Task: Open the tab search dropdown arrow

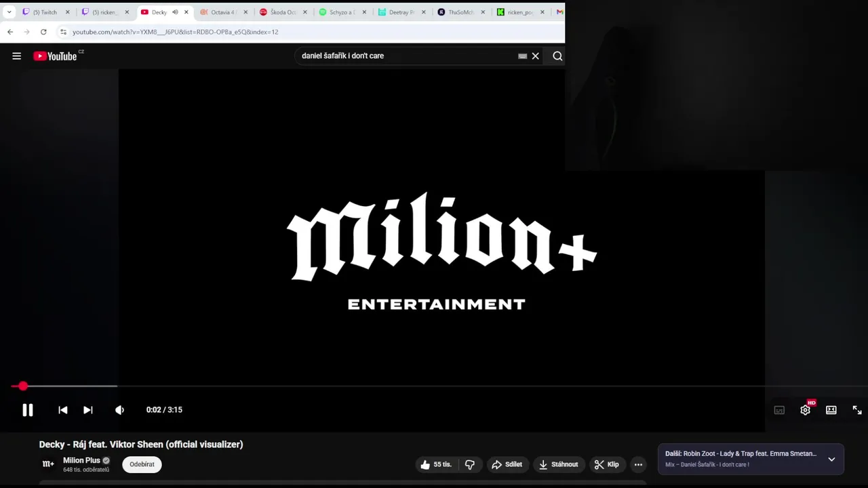Action: click(9, 12)
